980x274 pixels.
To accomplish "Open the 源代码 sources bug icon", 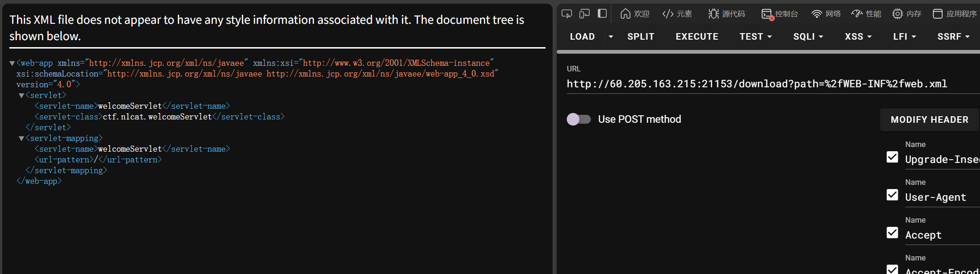I will (x=714, y=14).
